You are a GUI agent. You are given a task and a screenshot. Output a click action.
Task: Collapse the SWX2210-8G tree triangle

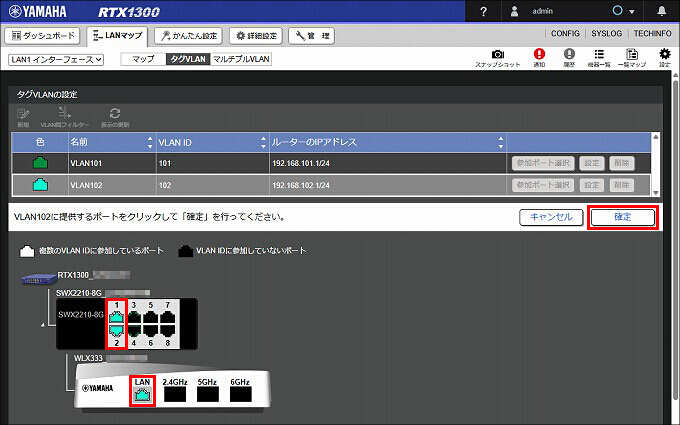(42, 324)
